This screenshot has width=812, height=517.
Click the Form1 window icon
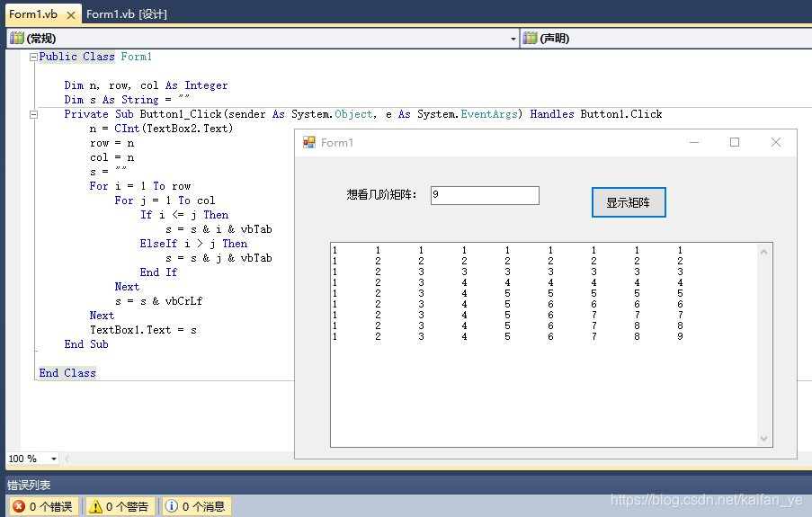click(x=309, y=142)
